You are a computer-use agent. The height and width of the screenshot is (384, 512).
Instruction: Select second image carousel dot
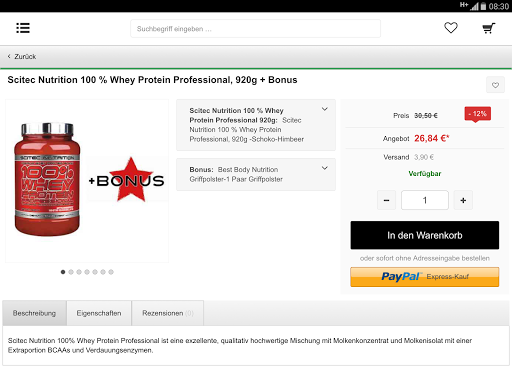[x=71, y=272]
